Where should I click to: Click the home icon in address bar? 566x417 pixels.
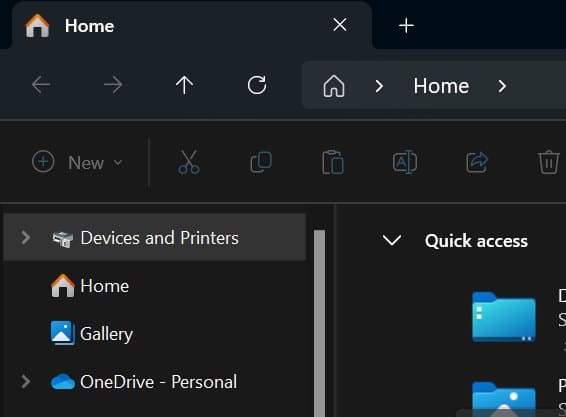point(334,86)
